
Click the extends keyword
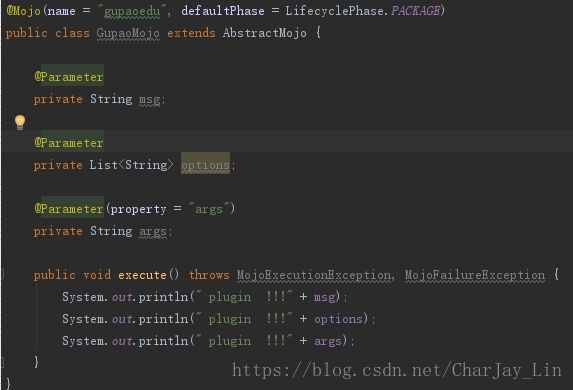pos(191,33)
